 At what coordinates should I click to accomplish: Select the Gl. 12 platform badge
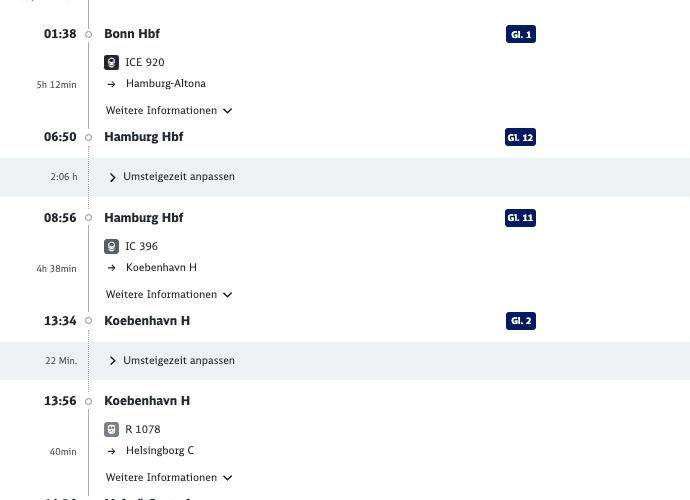pos(521,137)
